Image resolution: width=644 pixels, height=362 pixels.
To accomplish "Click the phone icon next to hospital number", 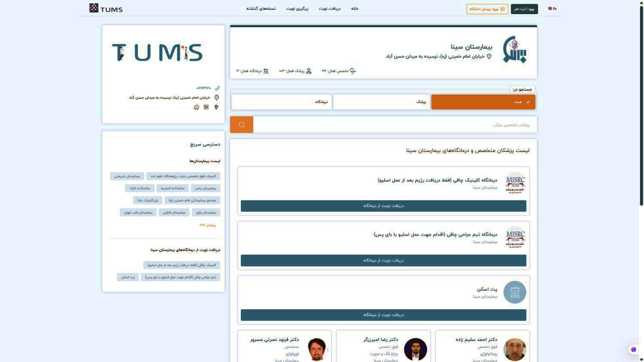I will pyautogui.click(x=217, y=88).
